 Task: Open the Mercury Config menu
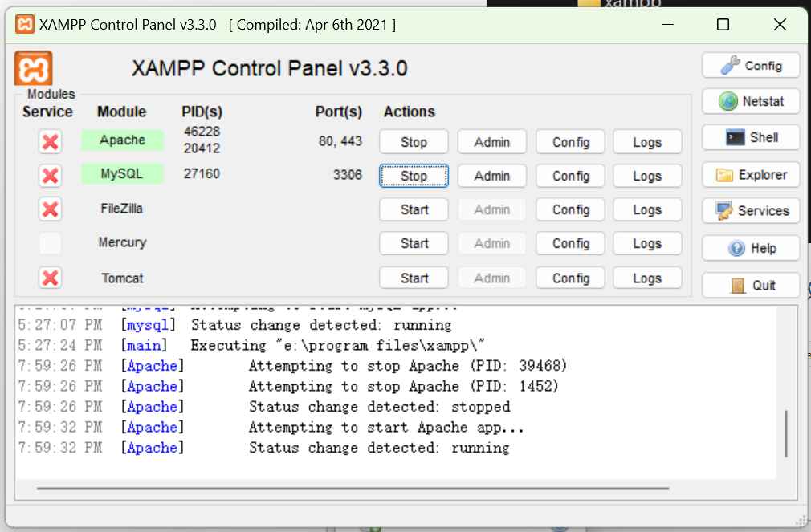click(x=570, y=243)
